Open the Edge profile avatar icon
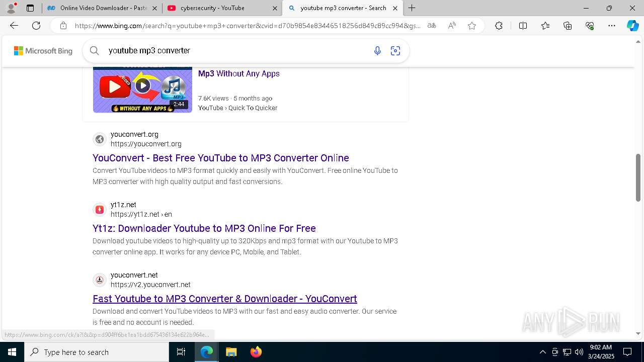The image size is (644, 362). click(11, 8)
